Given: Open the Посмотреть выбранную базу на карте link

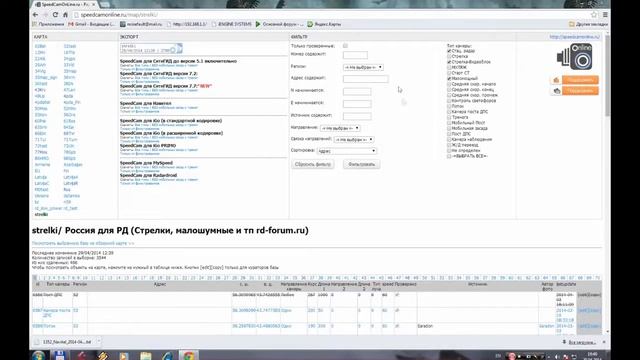Looking at the screenshot, I should pos(83,243).
